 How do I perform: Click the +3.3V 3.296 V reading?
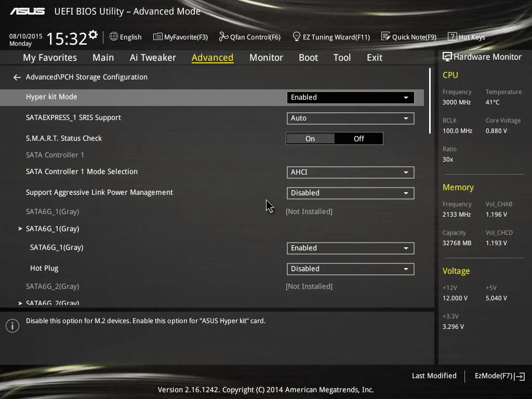point(453,327)
